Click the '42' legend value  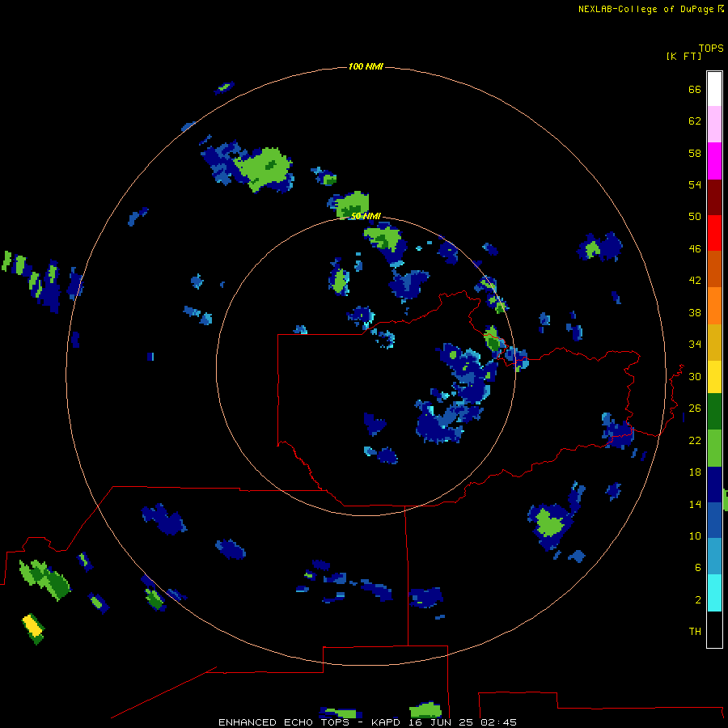pos(695,281)
